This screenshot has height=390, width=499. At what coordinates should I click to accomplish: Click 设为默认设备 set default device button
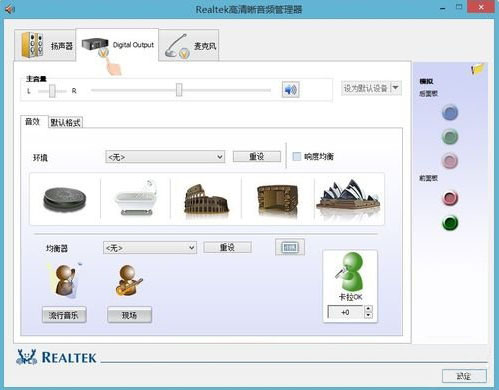pyautogui.click(x=366, y=88)
